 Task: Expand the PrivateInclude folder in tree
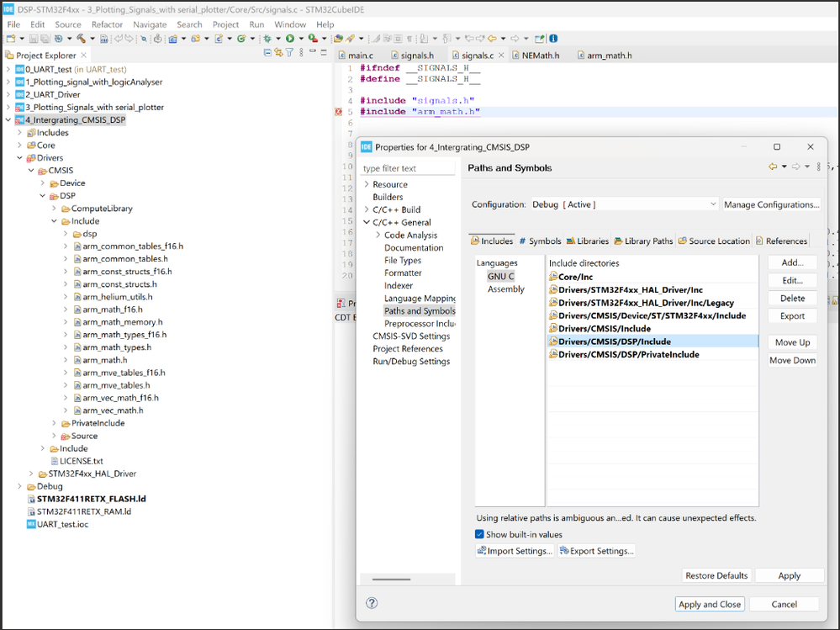click(55, 423)
